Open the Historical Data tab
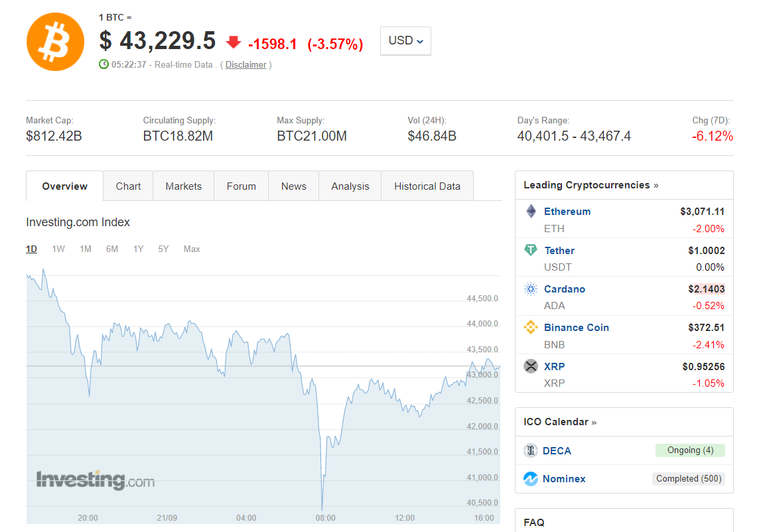 coord(427,186)
